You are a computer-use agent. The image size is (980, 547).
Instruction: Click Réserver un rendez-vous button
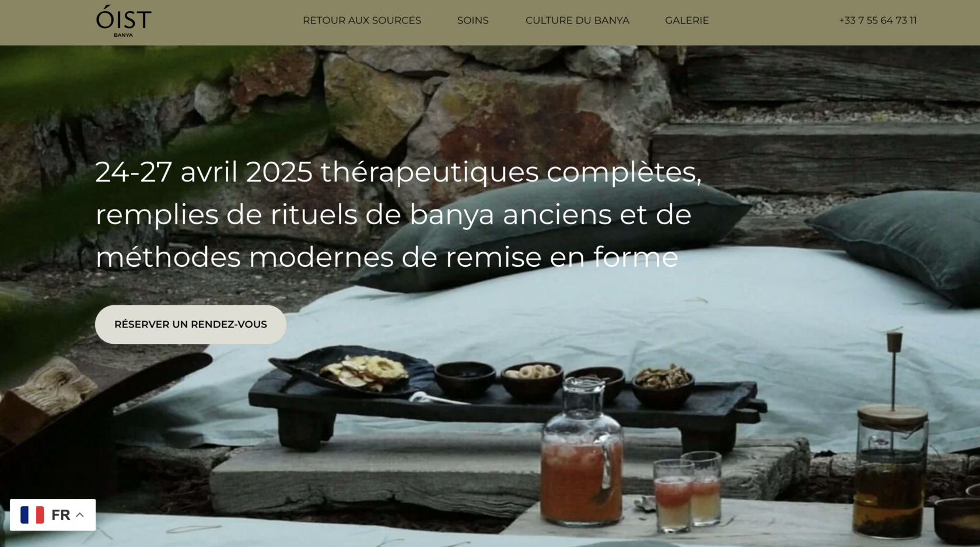tap(191, 325)
